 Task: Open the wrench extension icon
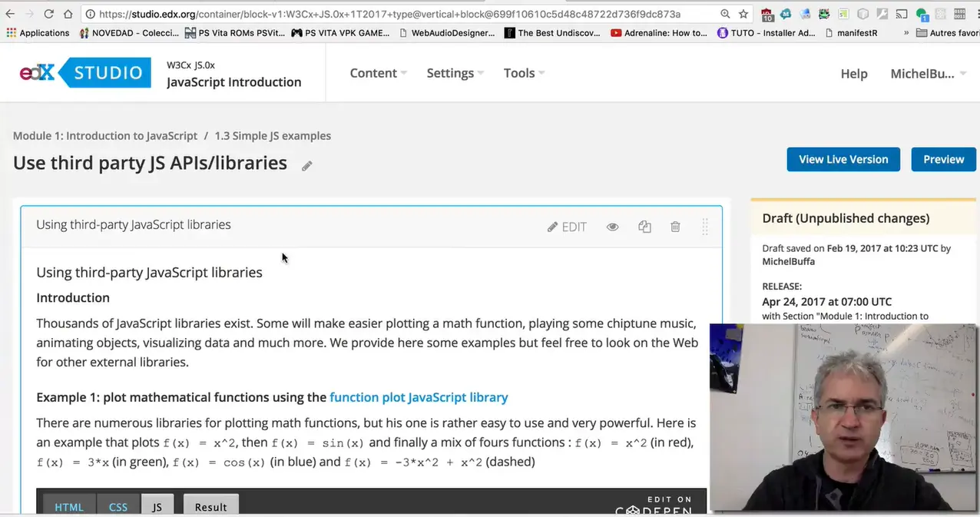coord(882,14)
